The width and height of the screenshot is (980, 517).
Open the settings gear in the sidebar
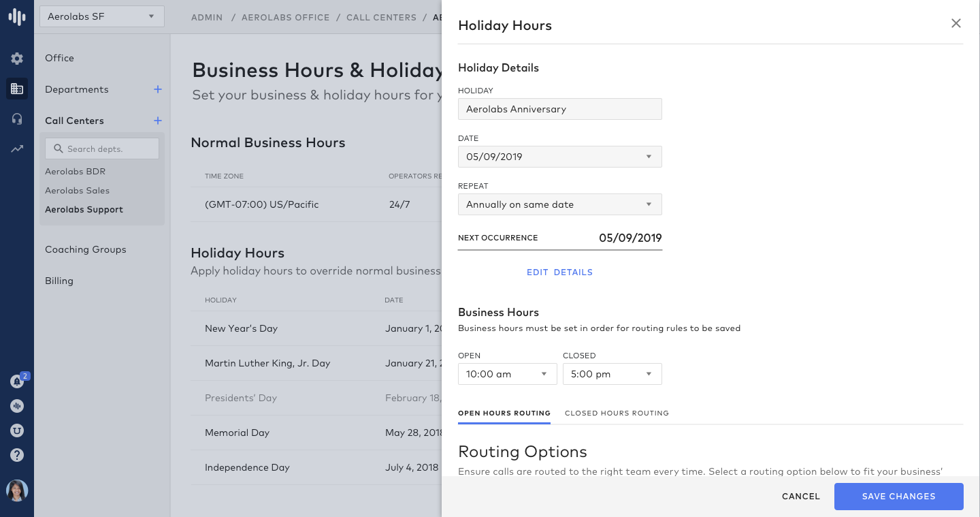click(x=17, y=59)
